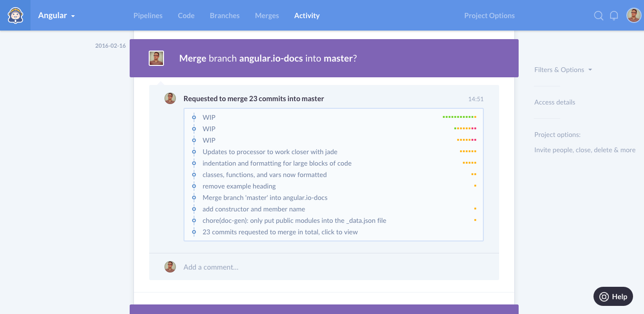Screen dimensions: 644x314
Task: Open user profile avatar in header
Action: tap(634, 15)
